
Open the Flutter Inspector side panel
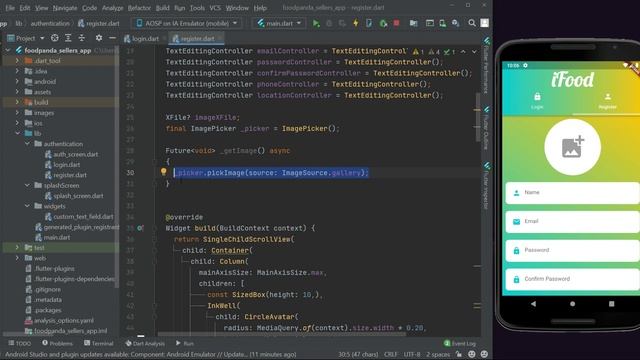coord(486,187)
